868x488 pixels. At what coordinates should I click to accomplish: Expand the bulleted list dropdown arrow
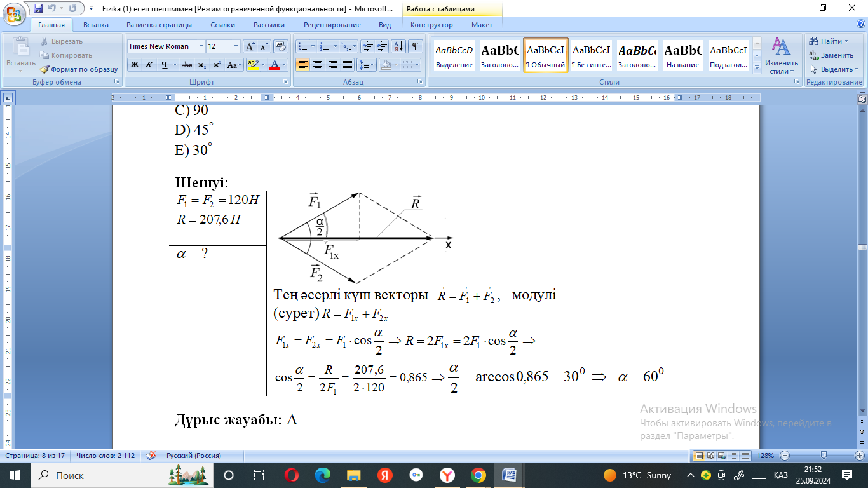pos(312,46)
